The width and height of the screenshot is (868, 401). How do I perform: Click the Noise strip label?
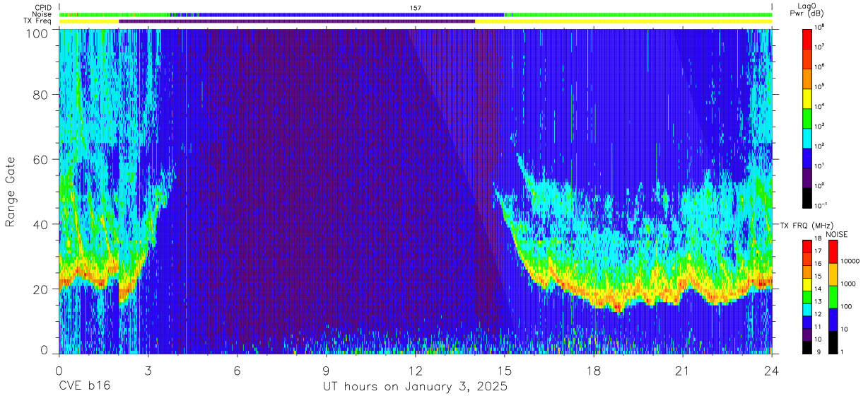coord(41,14)
